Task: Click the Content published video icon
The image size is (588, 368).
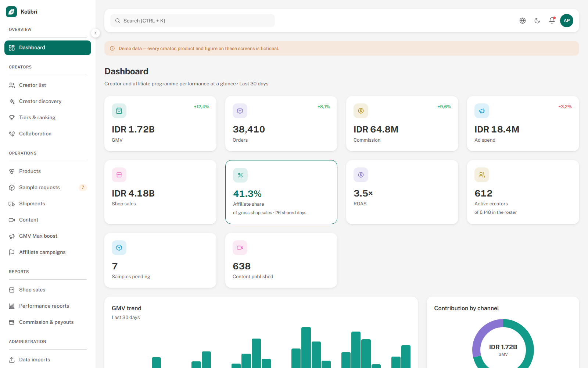Action: 240,248
